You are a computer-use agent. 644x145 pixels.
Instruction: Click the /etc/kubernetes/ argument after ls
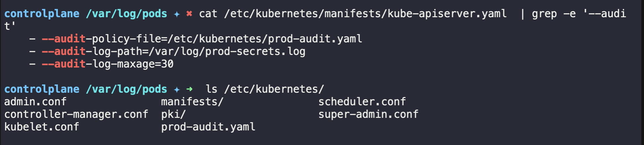pos(274,89)
